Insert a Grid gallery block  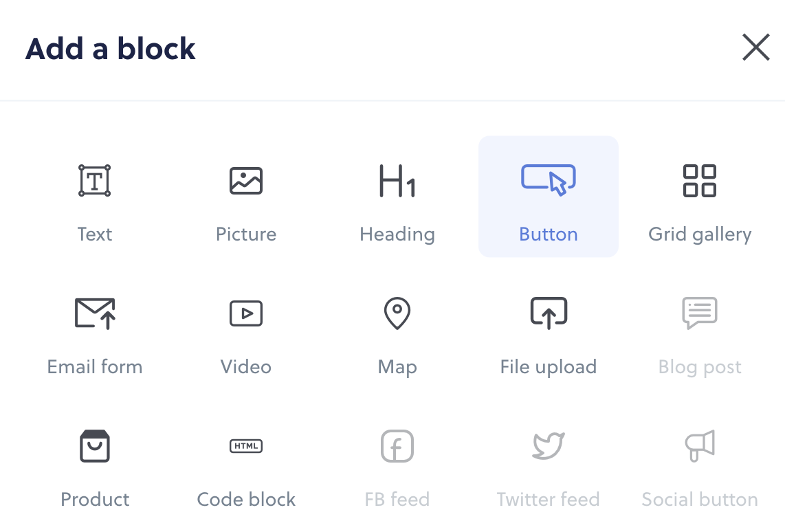click(x=699, y=180)
